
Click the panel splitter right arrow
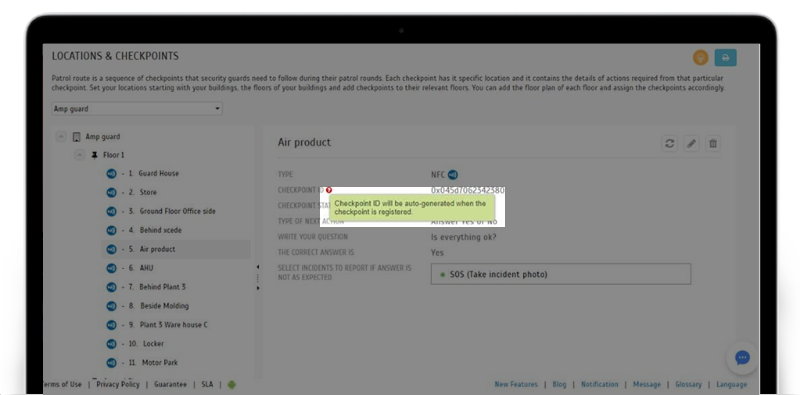click(258, 288)
